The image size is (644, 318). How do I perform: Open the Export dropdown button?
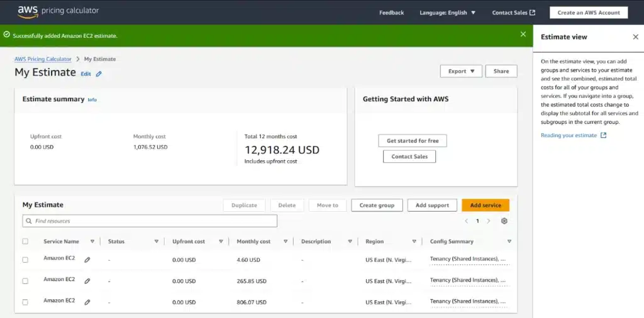pos(461,71)
